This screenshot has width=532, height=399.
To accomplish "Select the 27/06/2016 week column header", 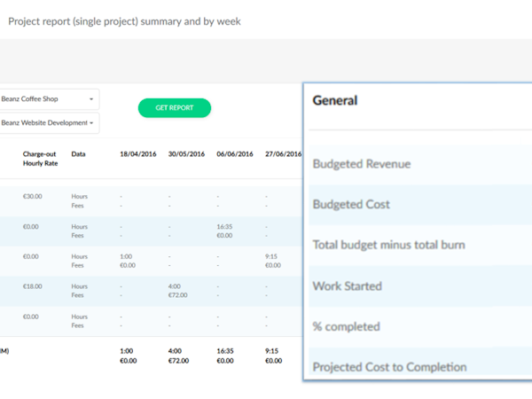I will point(283,154).
